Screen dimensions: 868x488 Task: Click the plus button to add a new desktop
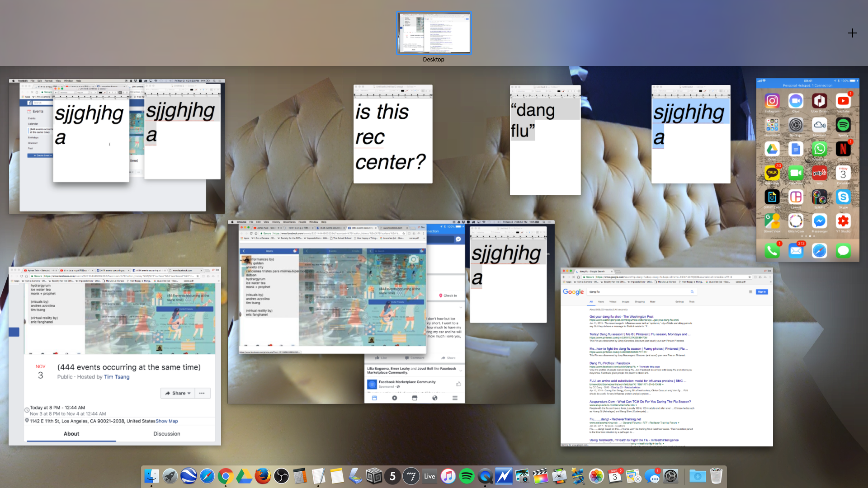pyautogui.click(x=853, y=33)
